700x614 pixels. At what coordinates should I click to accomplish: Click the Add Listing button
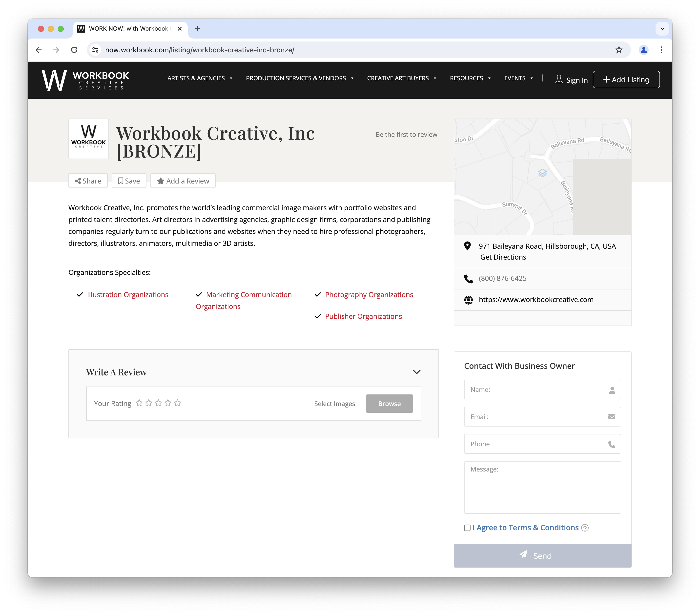(x=626, y=80)
